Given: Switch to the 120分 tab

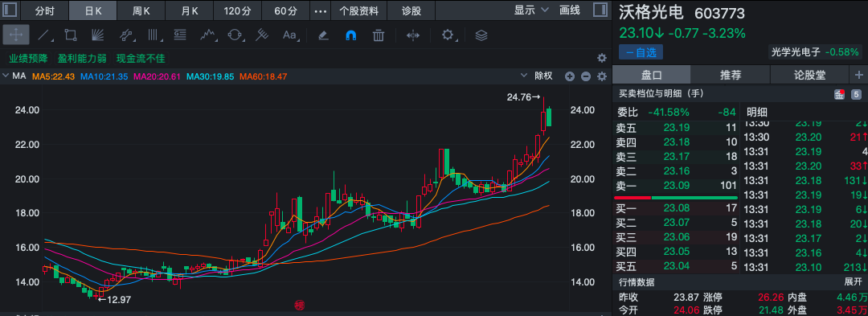Looking at the screenshot, I should tap(237, 10).
